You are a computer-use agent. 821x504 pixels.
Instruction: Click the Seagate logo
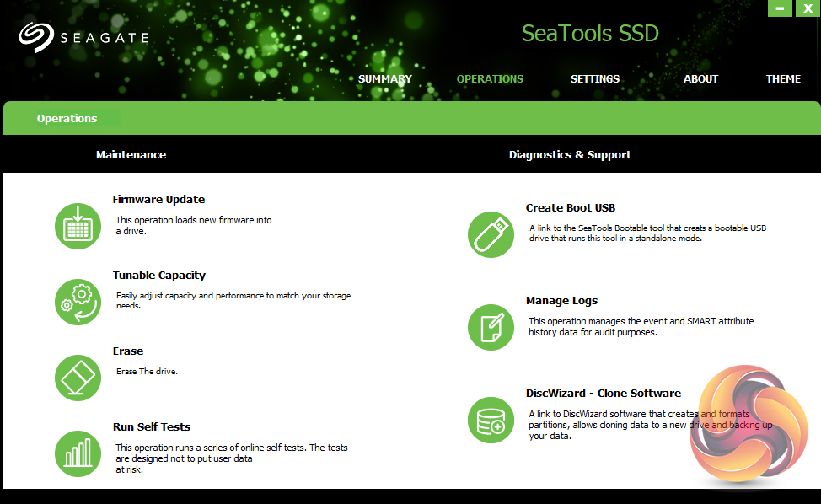pyautogui.click(x=84, y=37)
